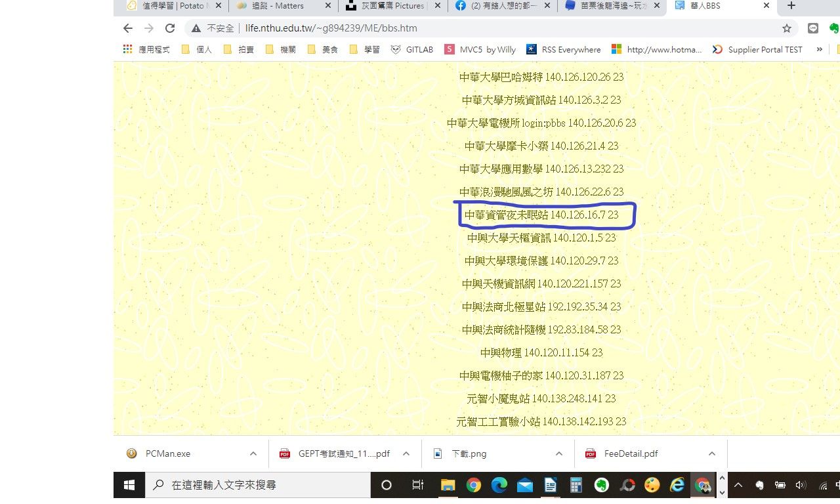The image size is (840, 504).
Task: Expand options for FeeDetail.pdf download
Action: (x=712, y=453)
